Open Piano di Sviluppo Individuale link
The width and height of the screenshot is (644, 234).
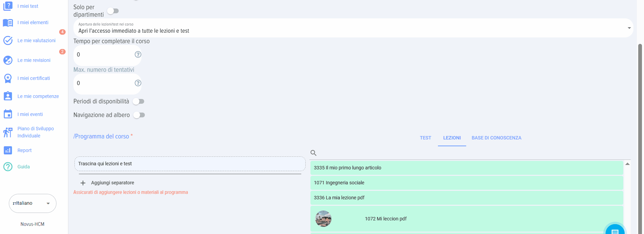(35, 132)
